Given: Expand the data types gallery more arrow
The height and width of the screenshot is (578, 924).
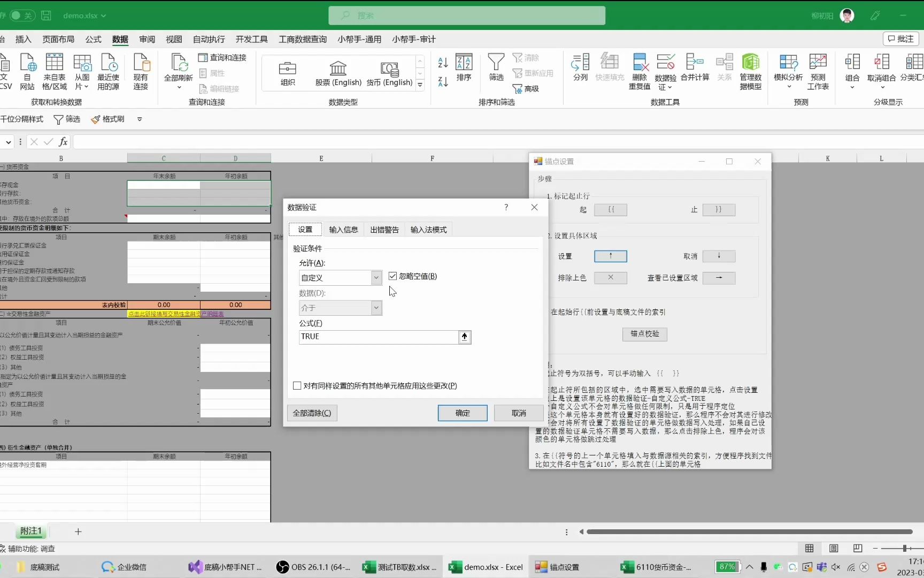Looking at the screenshot, I should [x=420, y=85].
